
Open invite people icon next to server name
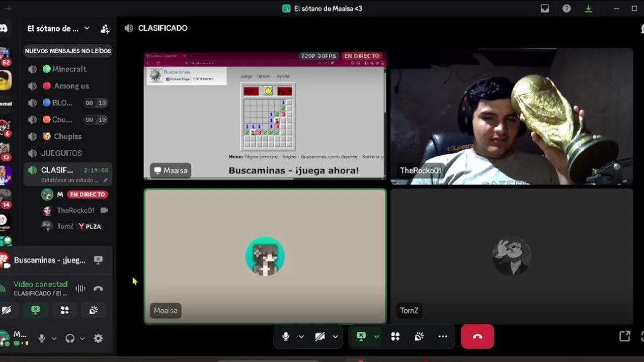[105, 29]
